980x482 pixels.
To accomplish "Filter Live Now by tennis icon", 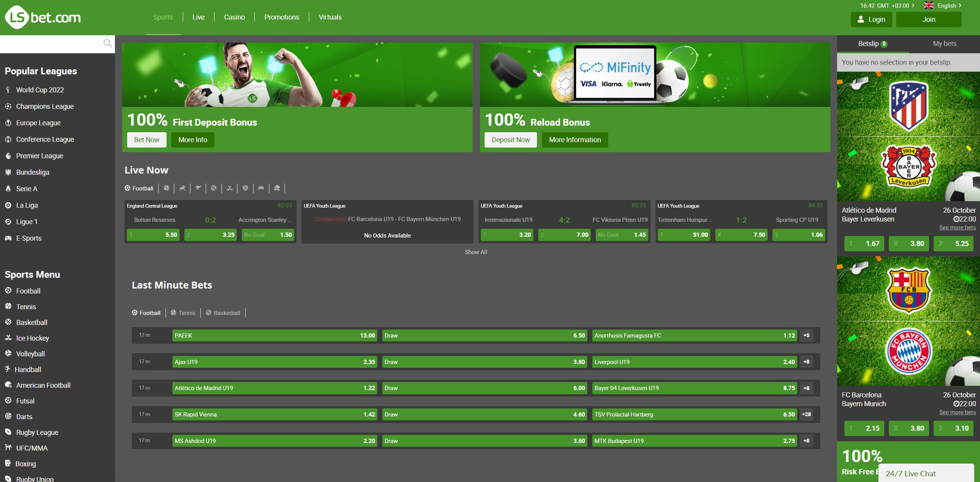I will click(166, 188).
